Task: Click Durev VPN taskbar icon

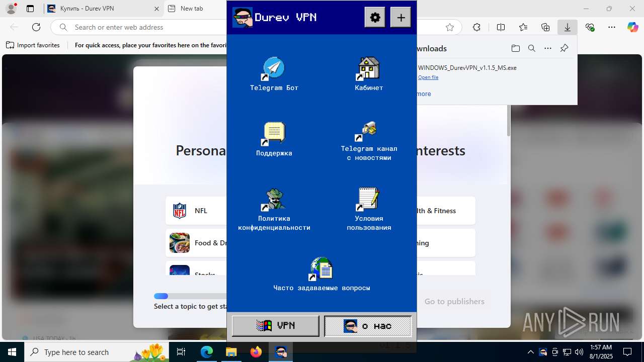Action: pyautogui.click(x=281, y=352)
